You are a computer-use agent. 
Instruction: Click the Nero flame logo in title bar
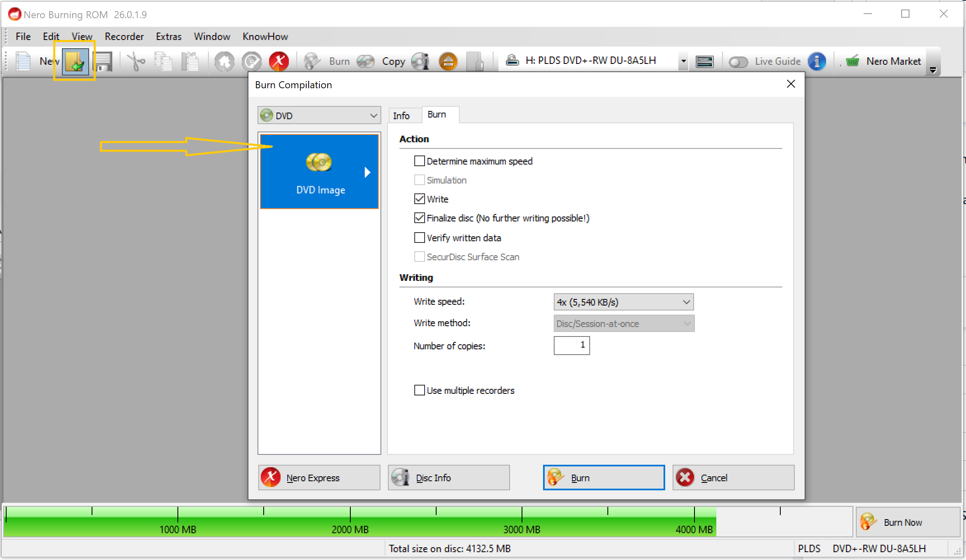14,14
